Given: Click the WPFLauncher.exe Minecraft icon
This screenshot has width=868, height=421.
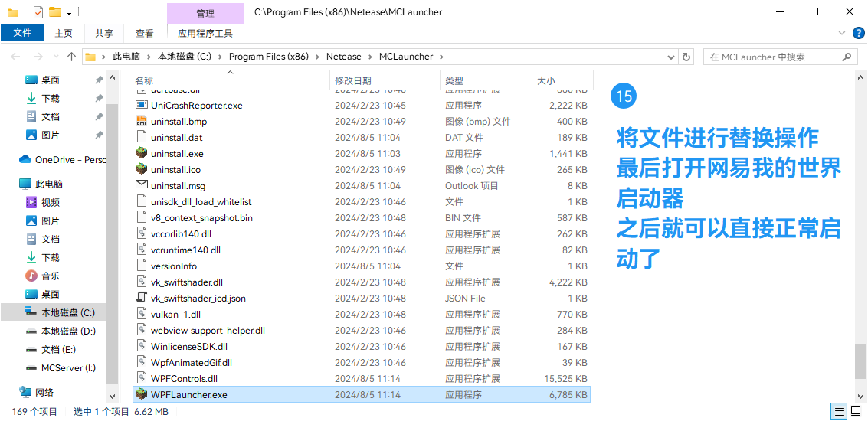Looking at the screenshot, I should pos(141,394).
